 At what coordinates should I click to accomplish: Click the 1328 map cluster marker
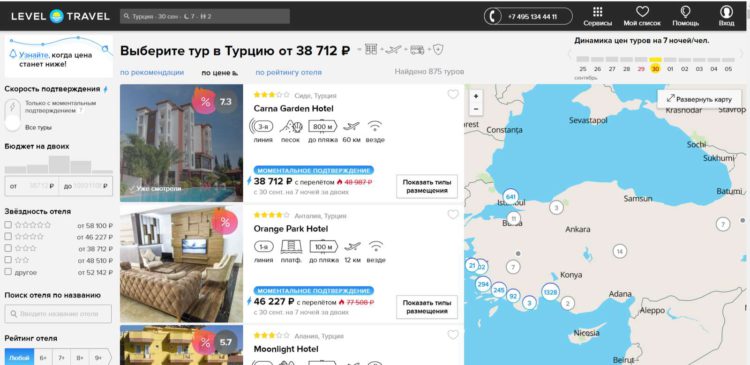pyautogui.click(x=550, y=291)
